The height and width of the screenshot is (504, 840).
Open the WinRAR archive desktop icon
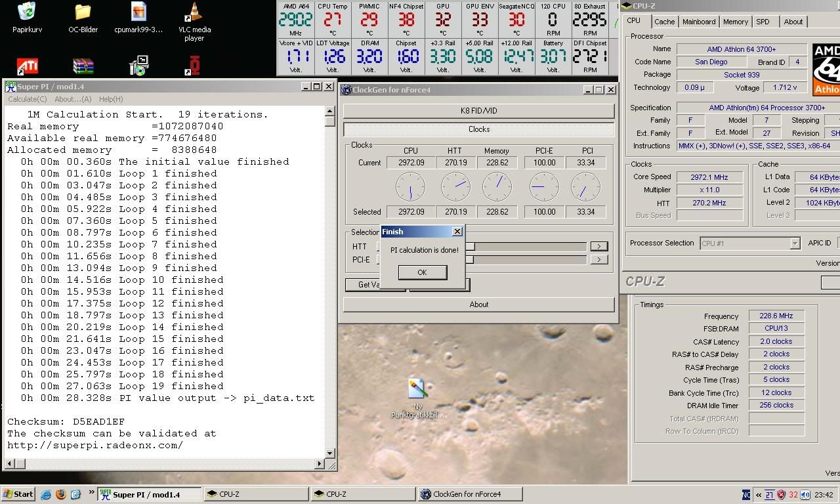(83, 66)
